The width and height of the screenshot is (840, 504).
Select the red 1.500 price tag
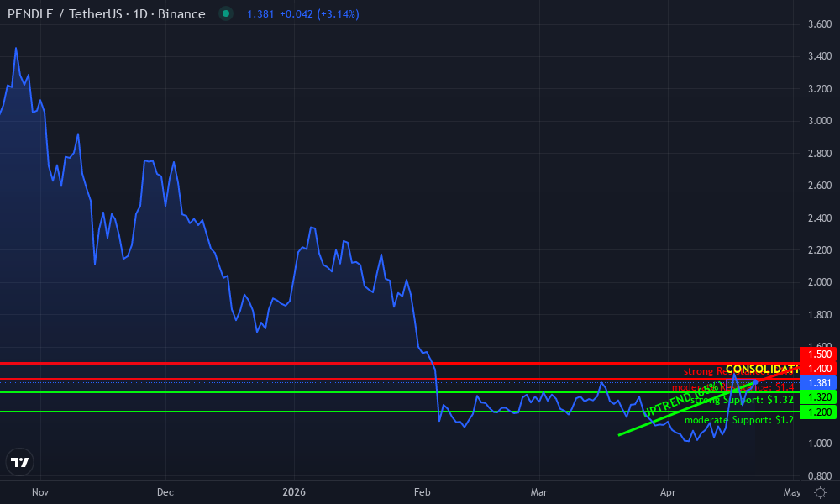pos(818,354)
